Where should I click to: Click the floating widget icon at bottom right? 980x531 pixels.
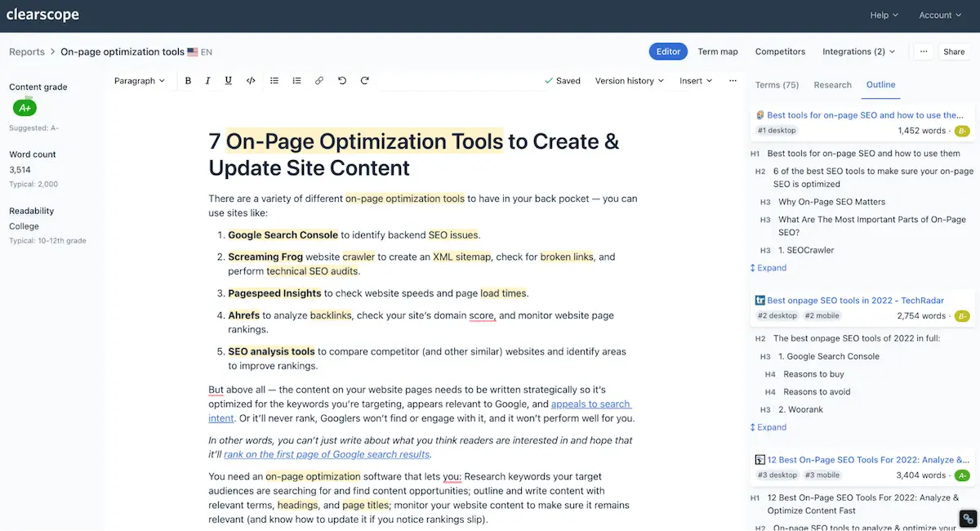pyautogui.click(x=968, y=518)
